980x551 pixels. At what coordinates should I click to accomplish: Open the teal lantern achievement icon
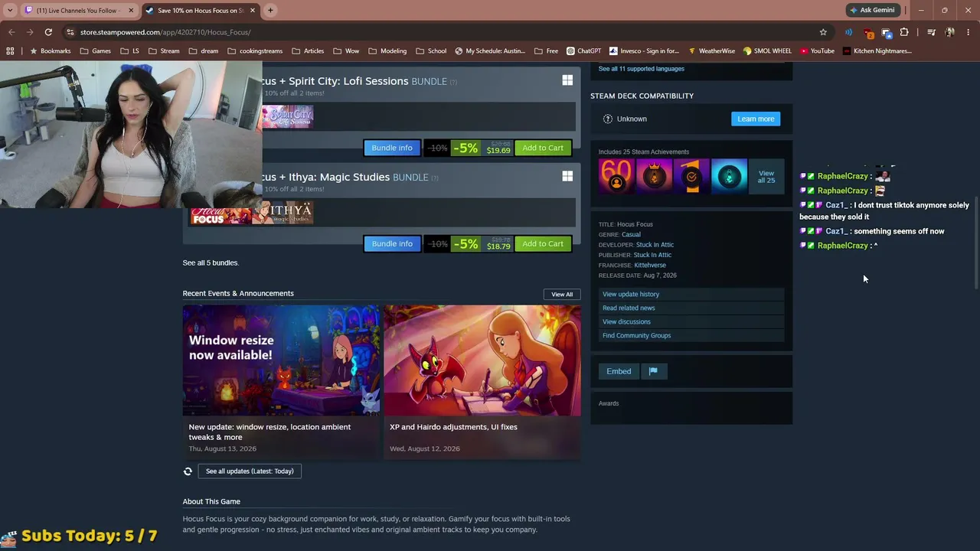coord(729,176)
